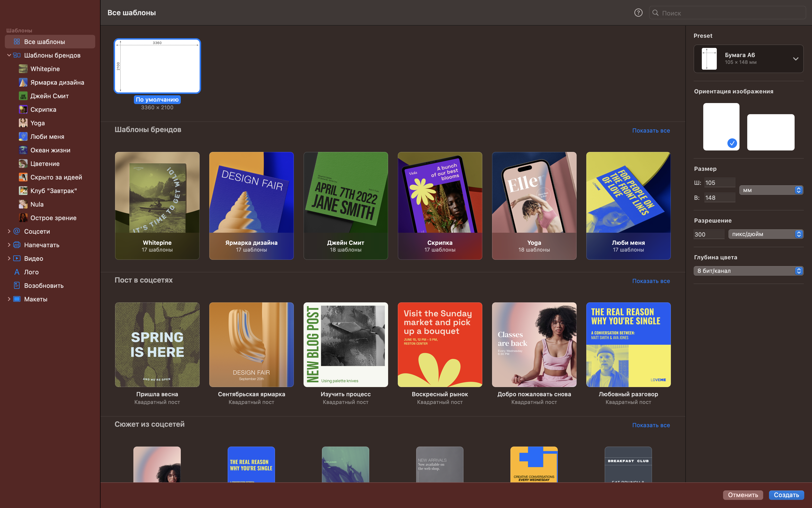Click the Whitepine brand icon in sidebar

click(23, 69)
